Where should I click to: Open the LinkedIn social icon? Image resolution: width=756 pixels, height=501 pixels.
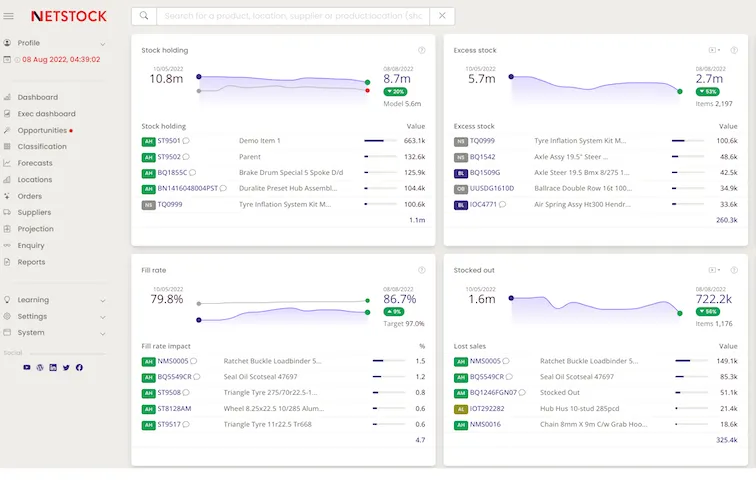tap(53, 367)
